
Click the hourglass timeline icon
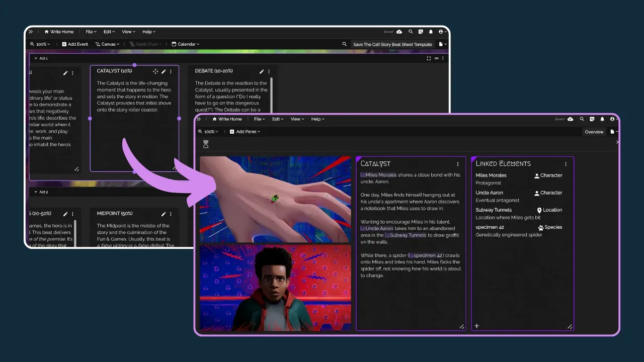(206, 144)
